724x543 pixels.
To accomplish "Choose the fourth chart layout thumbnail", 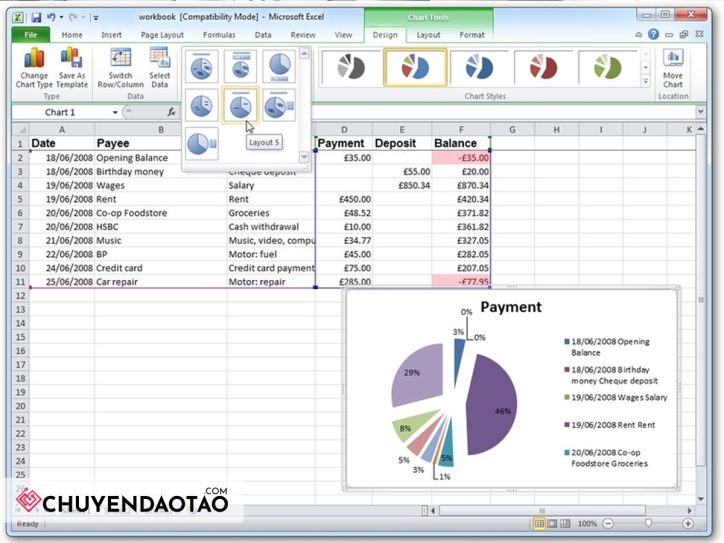I will [201, 105].
